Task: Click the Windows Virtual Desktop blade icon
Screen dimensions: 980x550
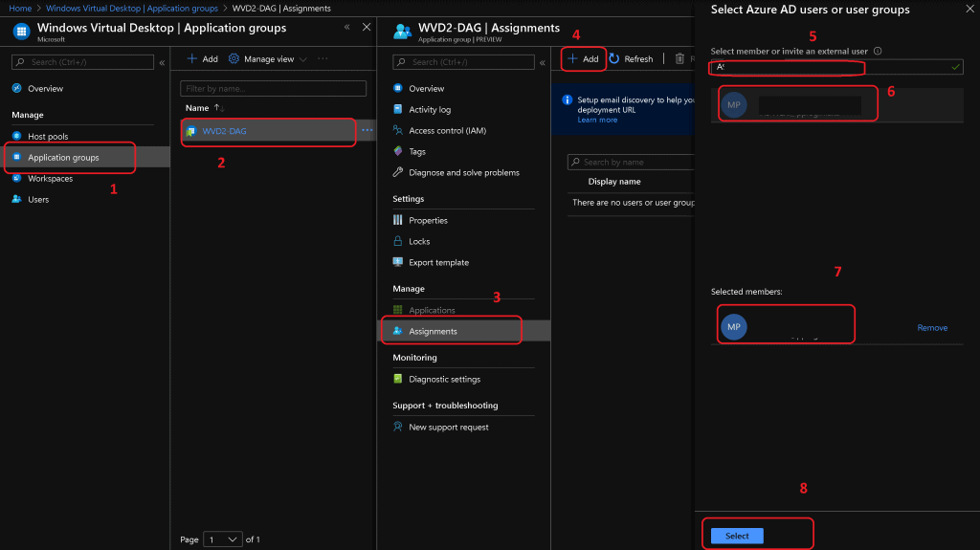Action: click(21, 32)
